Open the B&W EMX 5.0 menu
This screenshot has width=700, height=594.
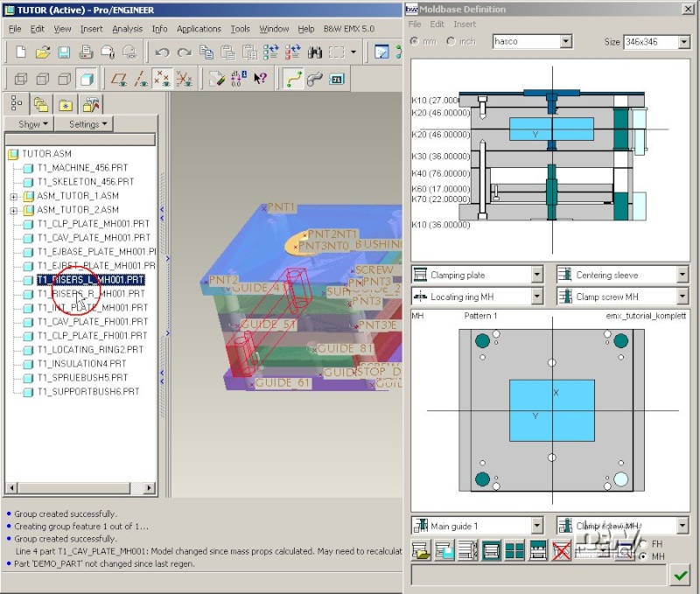coord(349,29)
